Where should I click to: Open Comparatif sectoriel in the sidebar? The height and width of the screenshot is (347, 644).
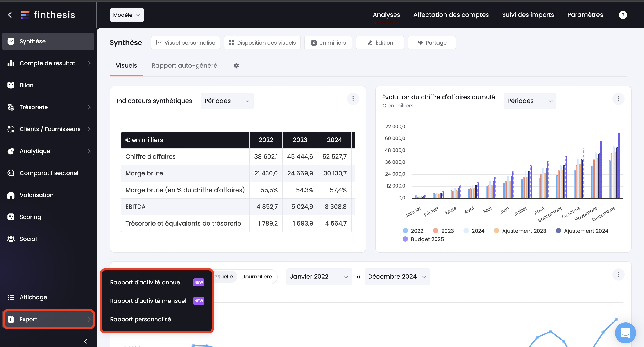coord(48,173)
